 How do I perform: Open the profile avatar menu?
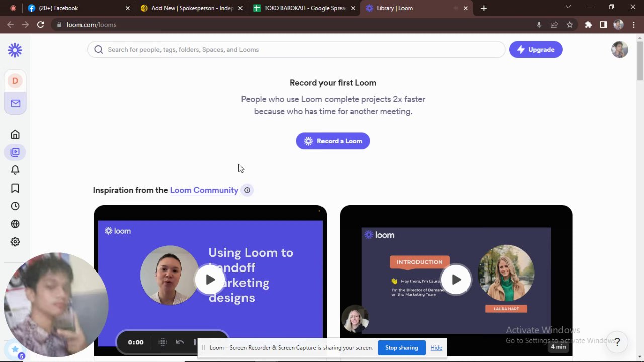(619, 49)
